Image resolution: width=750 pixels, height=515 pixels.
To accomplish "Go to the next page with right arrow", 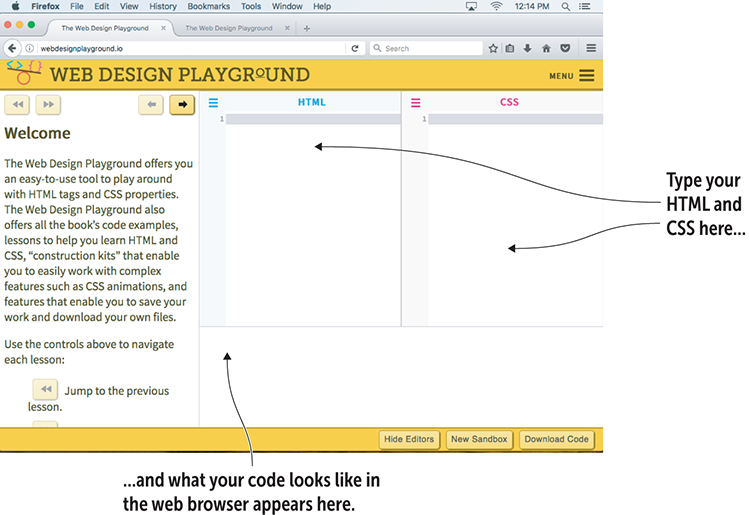I will tap(182, 104).
